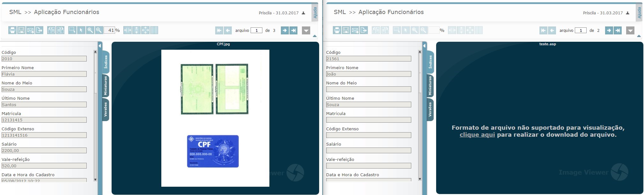Collapse the left index panel with arrow above Índices
This screenshot has height=195, width=644.
tap(100, 46)
